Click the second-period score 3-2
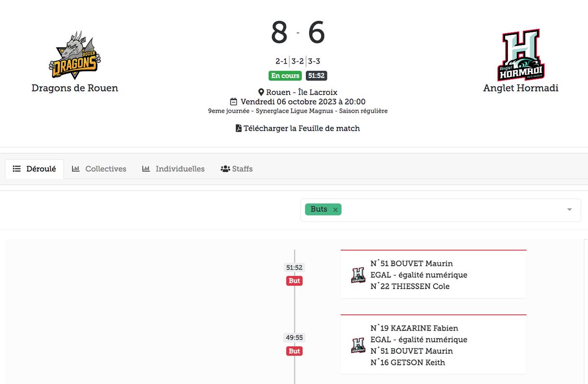This screenshot has height=384, width=588. pyautogui.click(x=297, y=61)
